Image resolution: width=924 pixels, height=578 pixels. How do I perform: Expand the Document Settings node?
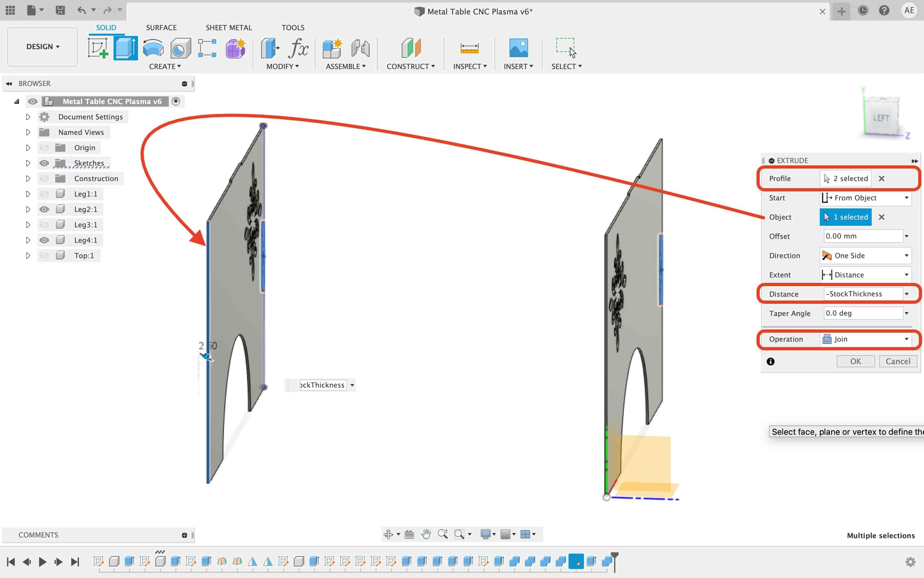[28, 117]
